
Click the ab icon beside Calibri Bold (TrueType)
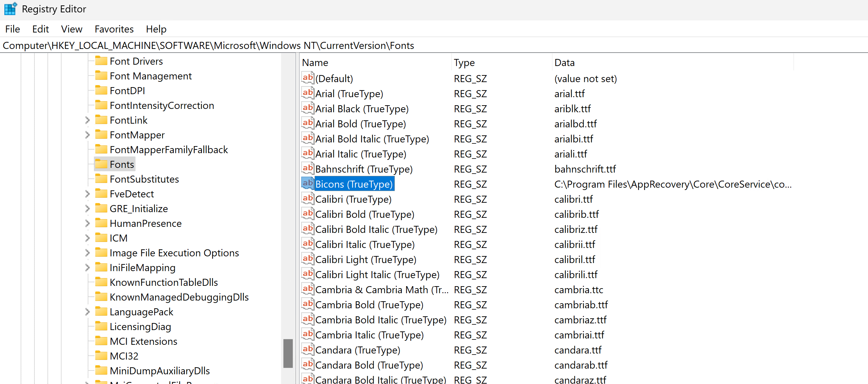[x=307, y=214]
